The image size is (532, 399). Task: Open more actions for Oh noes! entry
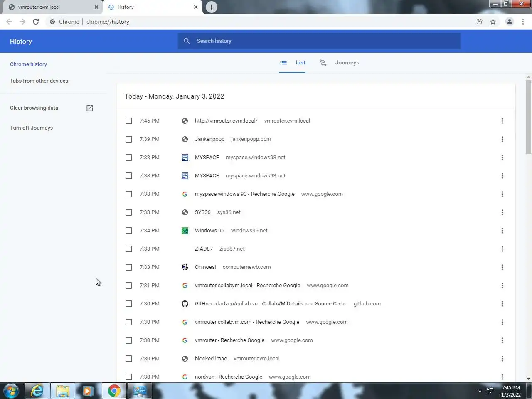(x=502, y=267)
